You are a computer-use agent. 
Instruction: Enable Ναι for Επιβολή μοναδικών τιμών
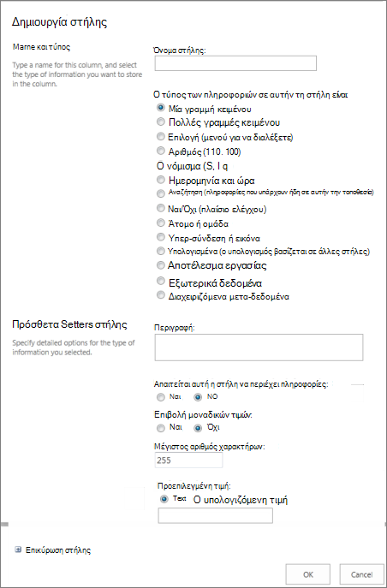coord(160,428)
